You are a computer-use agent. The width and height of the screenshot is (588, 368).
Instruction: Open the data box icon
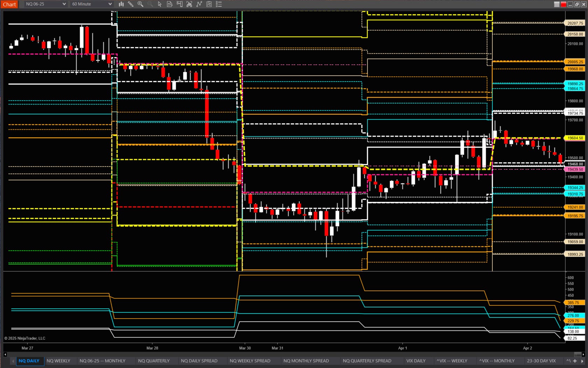(170, 4)
